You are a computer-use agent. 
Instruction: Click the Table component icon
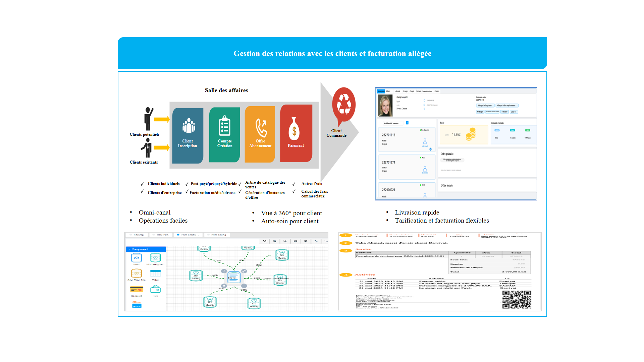(155, 274)
